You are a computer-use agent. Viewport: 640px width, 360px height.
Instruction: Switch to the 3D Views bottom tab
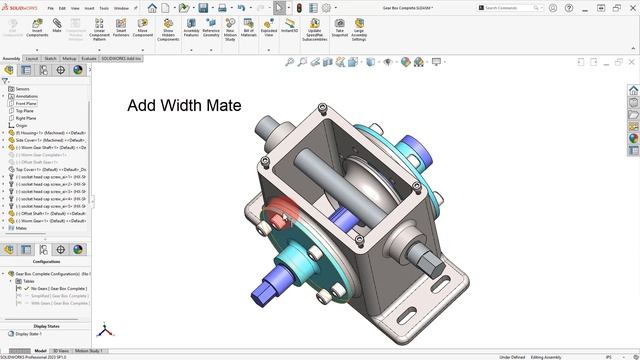60,351
